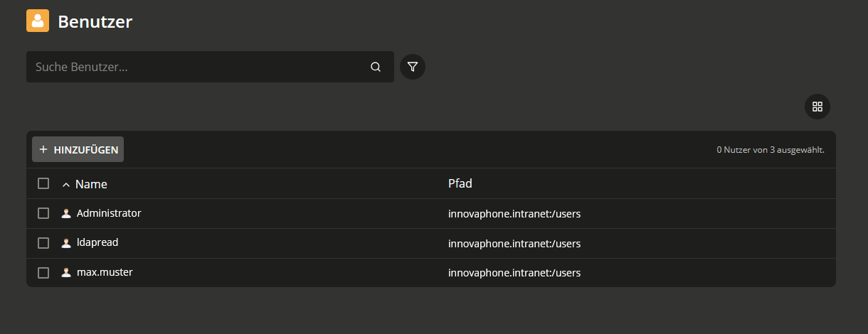The height and width of the screenshot is (334, 868).
Task: Open the max.muster user entry
Action: [x=105, y=272]
